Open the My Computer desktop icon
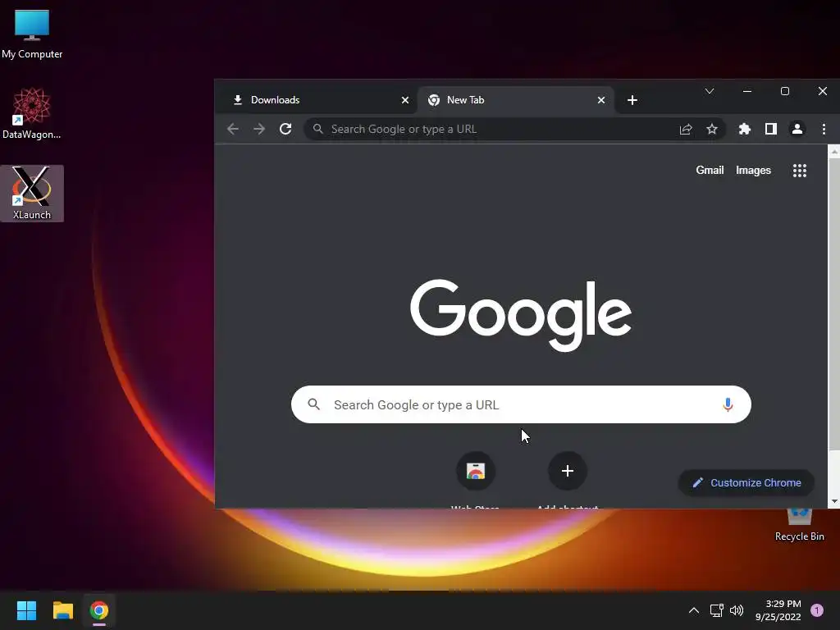840x630 pixels. pos(32,34)
